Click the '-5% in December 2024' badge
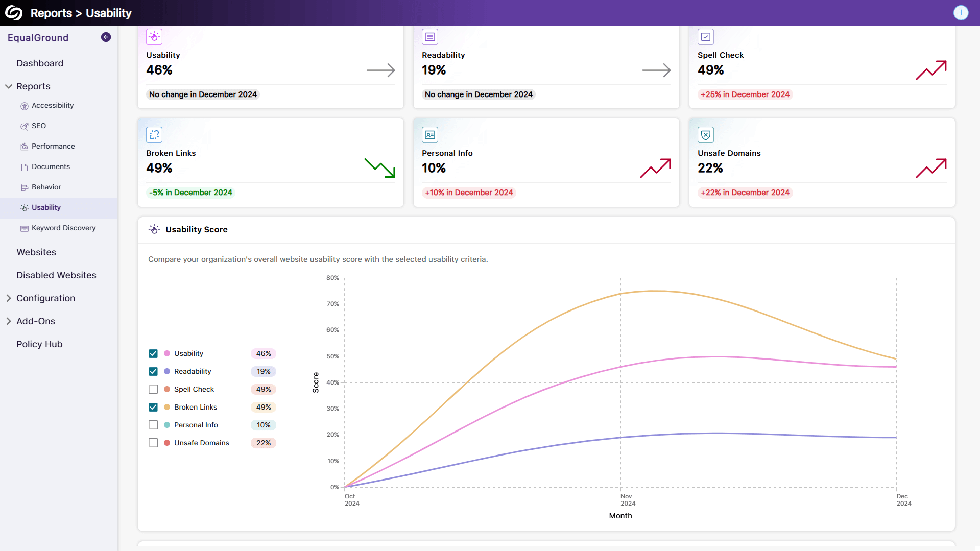The image size is (980, 551). (x=190, y=193)
